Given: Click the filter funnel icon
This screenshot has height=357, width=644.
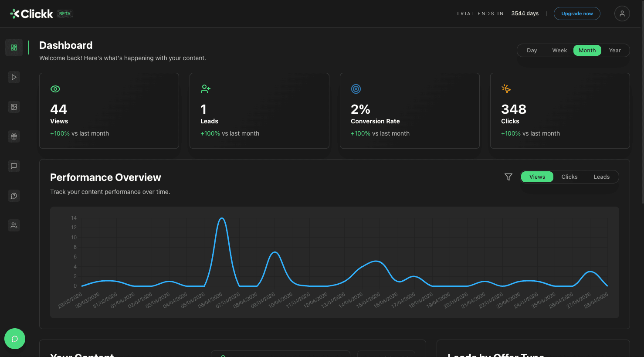Looking at the screenshot, I should (x=508, y=177).
